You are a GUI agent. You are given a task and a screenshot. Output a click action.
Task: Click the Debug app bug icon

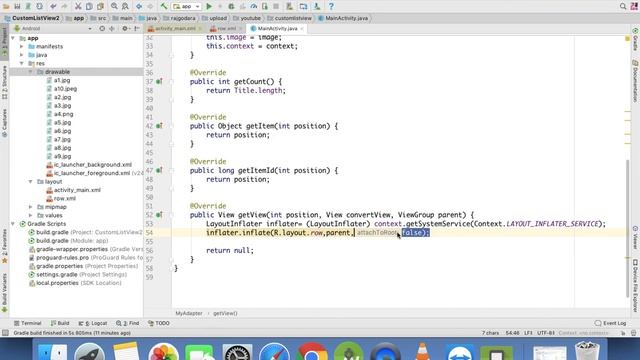tap(231, 7)
